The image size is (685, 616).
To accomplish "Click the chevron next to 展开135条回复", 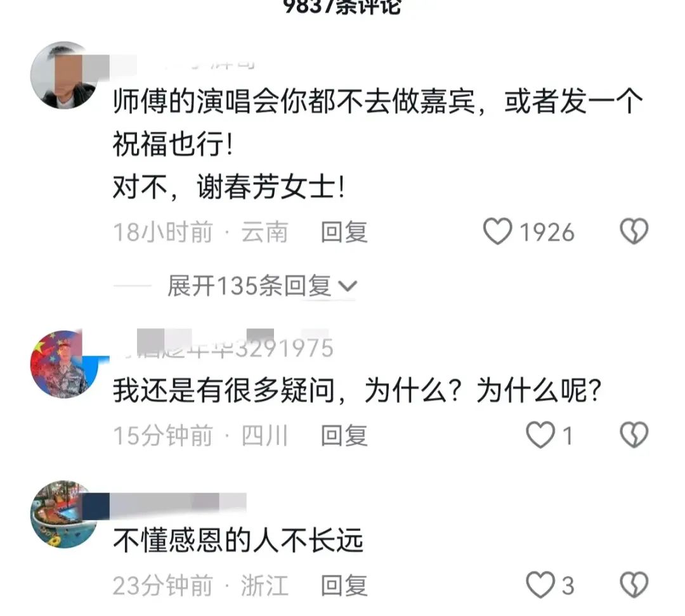I will click(x=348, y=286).
